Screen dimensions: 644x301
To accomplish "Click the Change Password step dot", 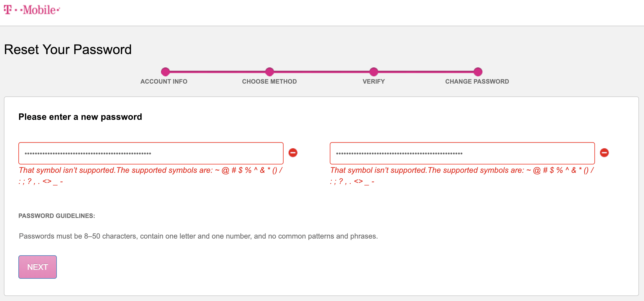I will [478, 72].
